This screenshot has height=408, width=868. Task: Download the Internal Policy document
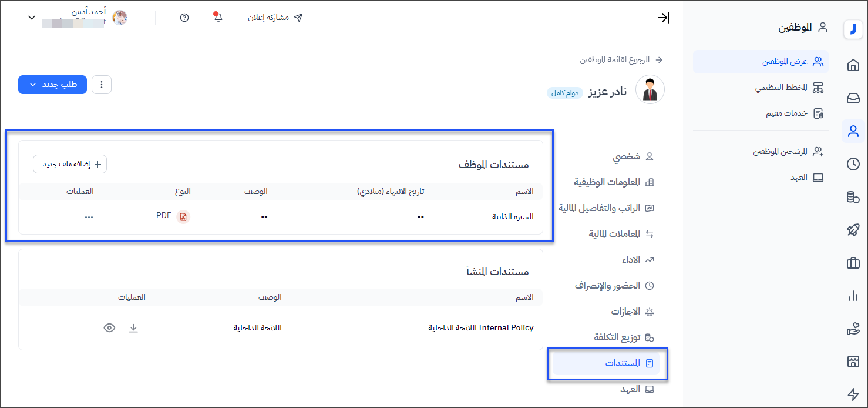[133, 328]
